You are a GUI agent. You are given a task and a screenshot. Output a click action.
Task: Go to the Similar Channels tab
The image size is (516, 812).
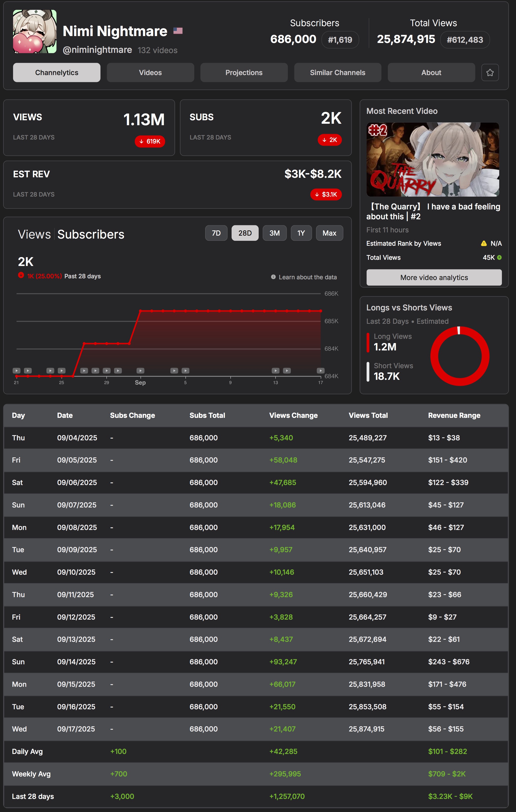click(338, 73)
